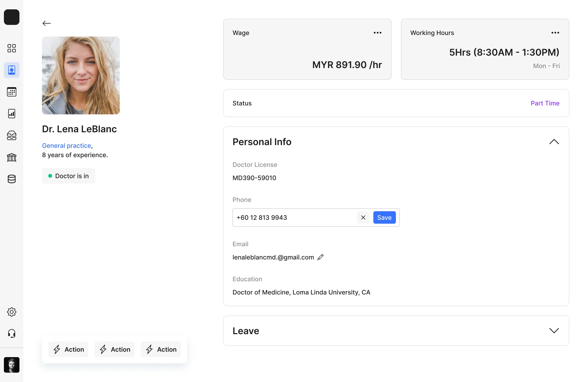Image resolution: width=588 pixels, height=382 pixels.
Task: Click the Doctor is in status badge
Action: click(68, 176)
